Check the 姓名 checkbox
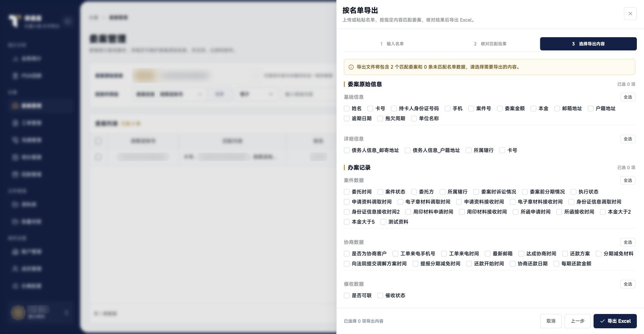The height and width of the screenshot is (334, 644). click(x=347, y=108)
